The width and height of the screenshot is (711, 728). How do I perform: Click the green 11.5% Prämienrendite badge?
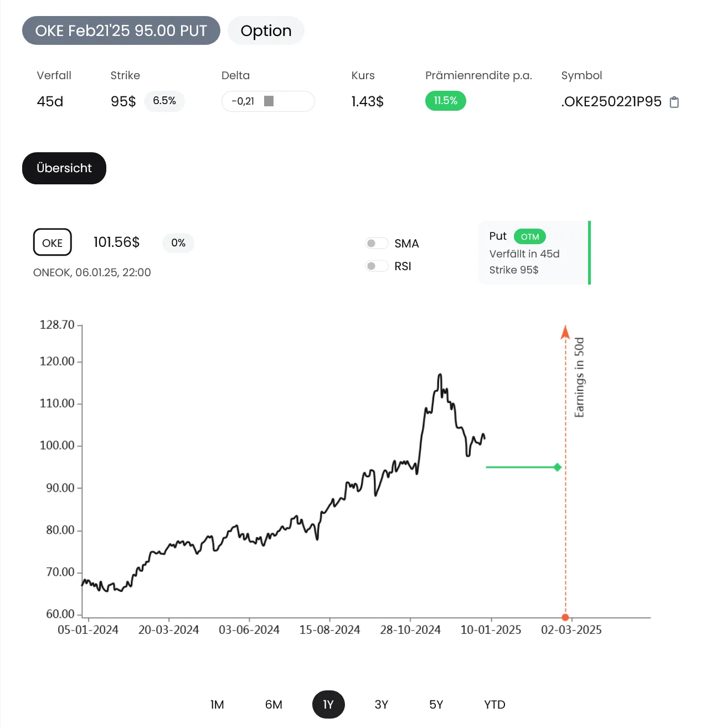coord(446,101)
